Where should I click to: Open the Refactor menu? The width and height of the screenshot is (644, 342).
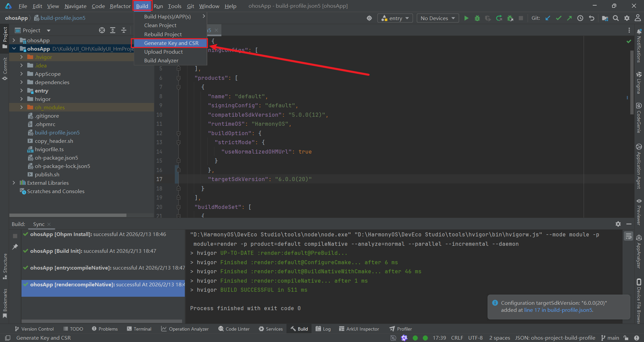coord(120,6)
